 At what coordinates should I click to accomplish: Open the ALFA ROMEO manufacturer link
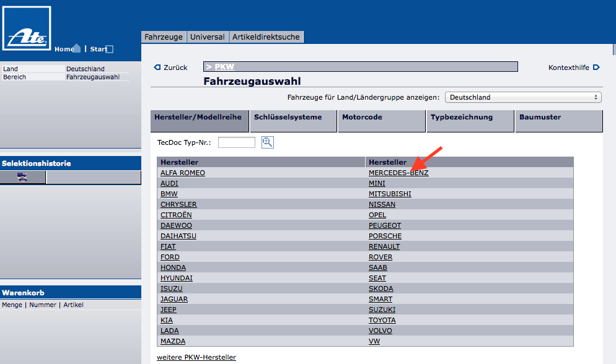point(182,173)
